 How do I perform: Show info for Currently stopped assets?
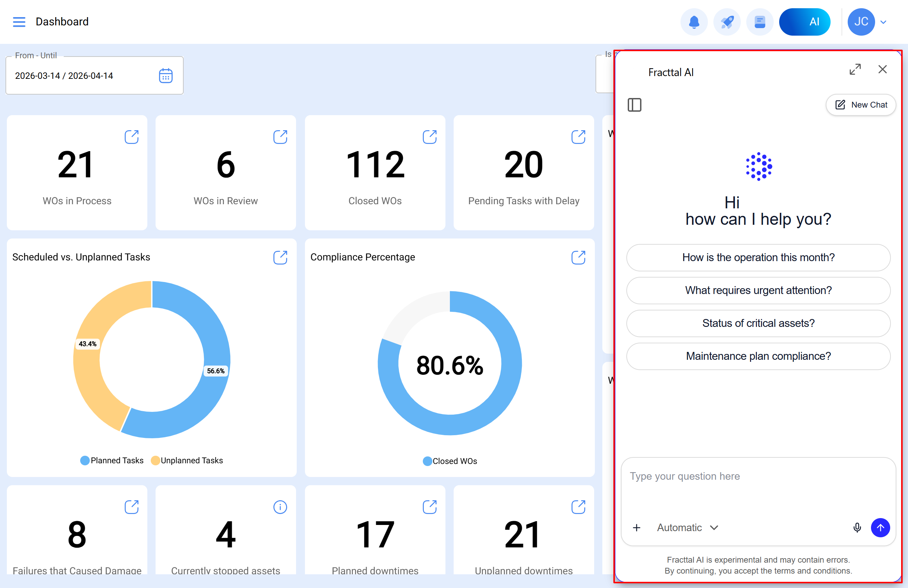point(280,507)
